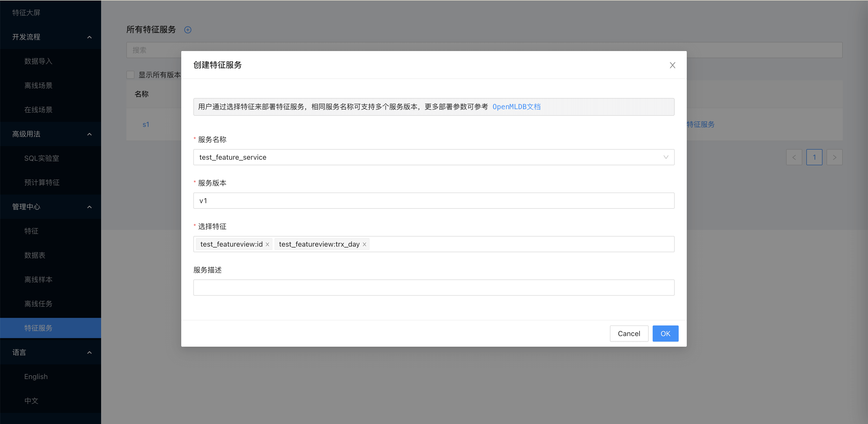Switch language to English
The height and width of the screenshot is (424, 868).
coord(36,376)
